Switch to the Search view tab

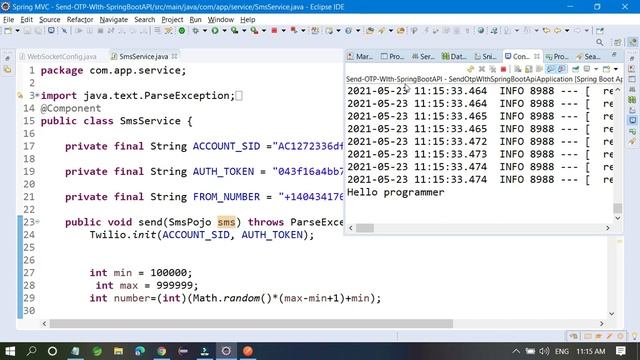point(588,56)
